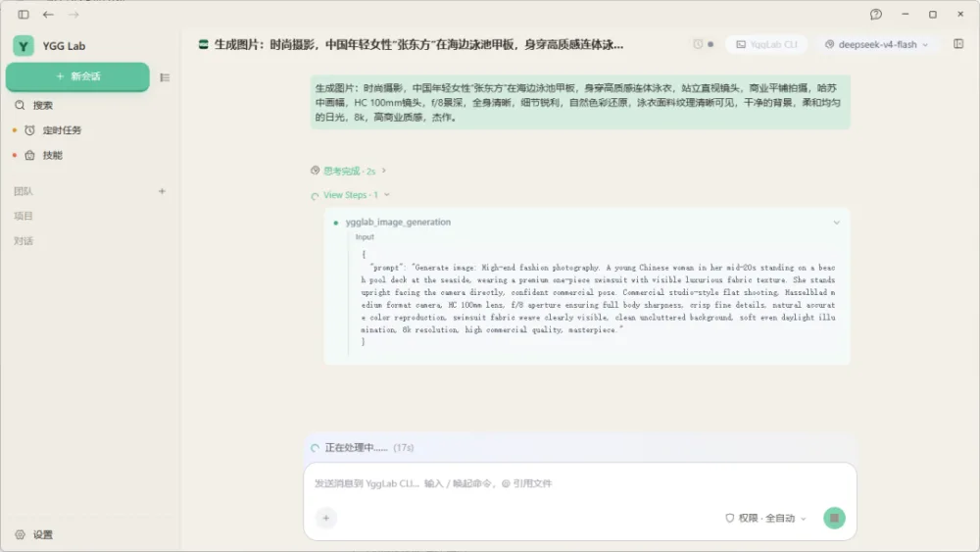Open 技能 skills section

pyautogui.click(x=53, y=155)
